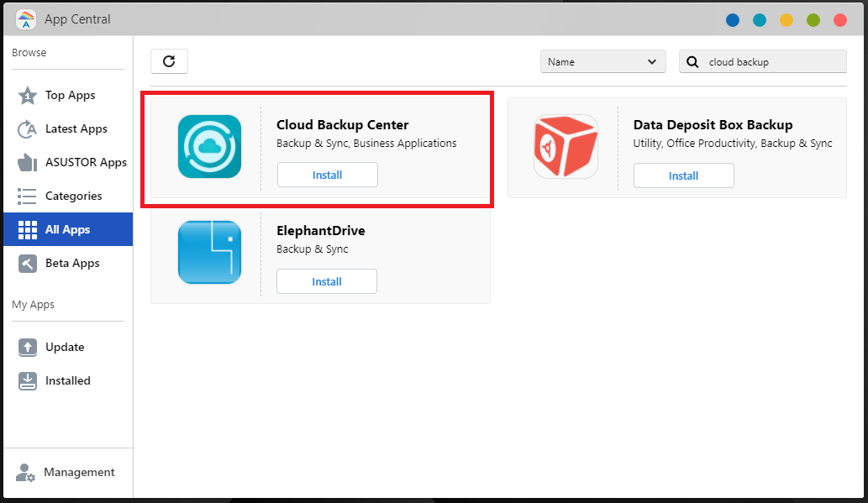The width and height of the screenshot is (868, 503).
Task: Click 'Backup & Sync' under ElephantDrive
Action: (313, 249)
